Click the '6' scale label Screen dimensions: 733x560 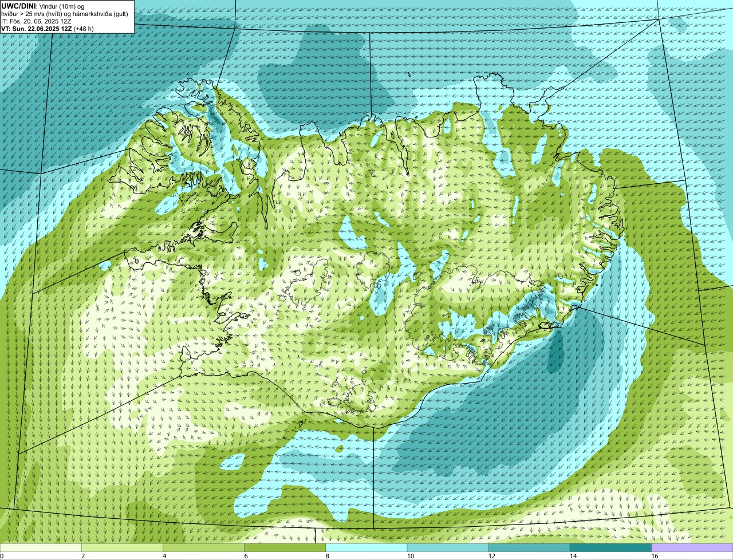pyautogui.click(x=246, y=556)
